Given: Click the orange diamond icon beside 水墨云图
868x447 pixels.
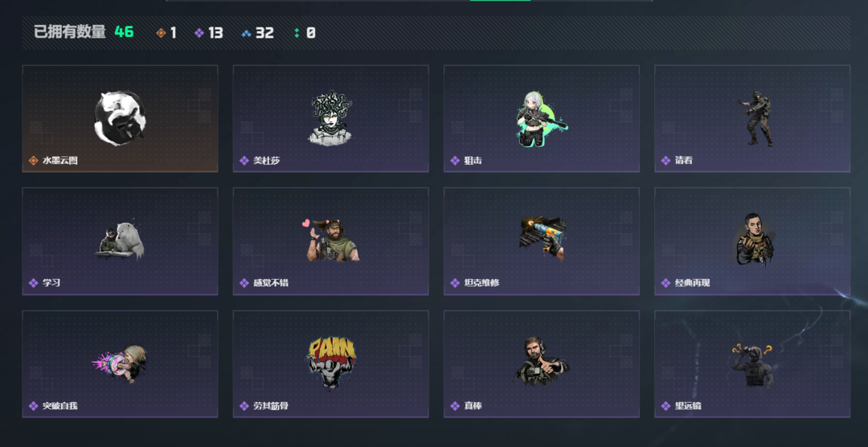Looking at the screenshot, I should pyautogui.click(x=33, y=161).
